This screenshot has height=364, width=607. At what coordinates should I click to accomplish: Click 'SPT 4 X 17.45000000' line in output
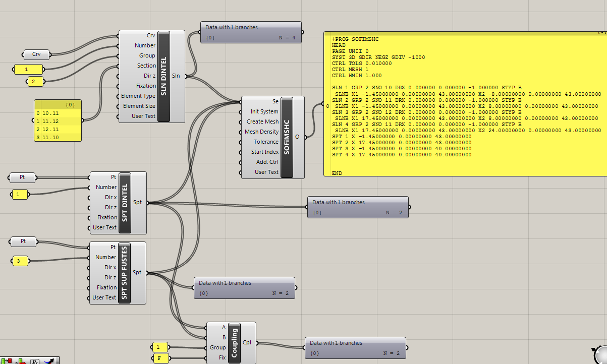(402, 154)
